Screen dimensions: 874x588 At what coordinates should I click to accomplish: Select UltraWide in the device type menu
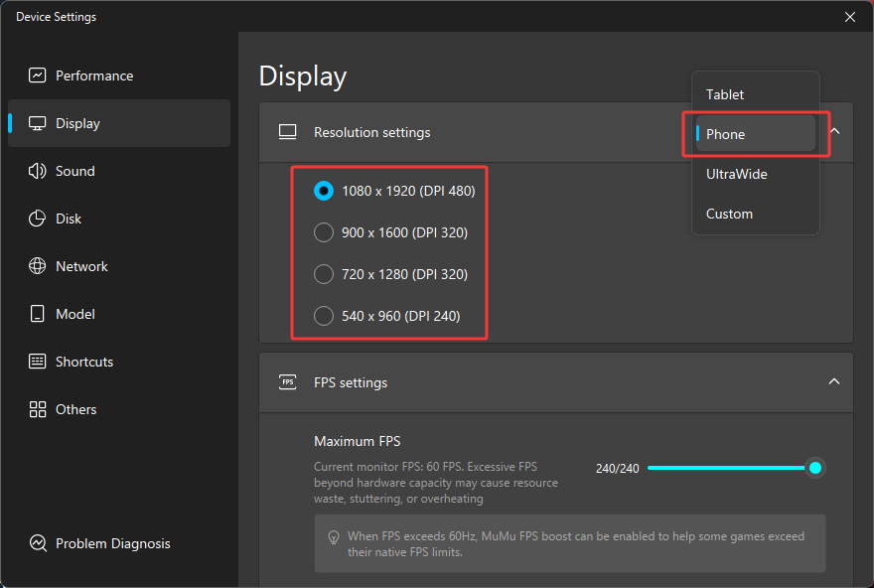[x=736, y=174]
